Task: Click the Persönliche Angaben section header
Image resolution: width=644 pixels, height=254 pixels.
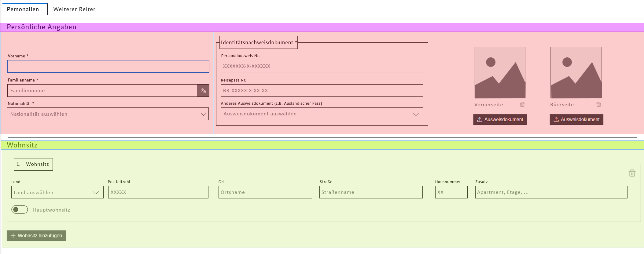Action: coord(322,27)
